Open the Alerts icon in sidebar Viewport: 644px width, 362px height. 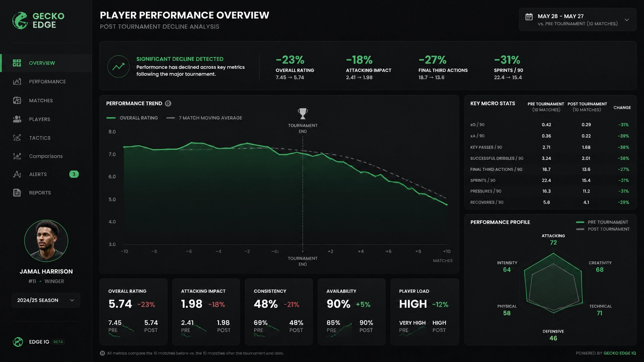point(17,174)
